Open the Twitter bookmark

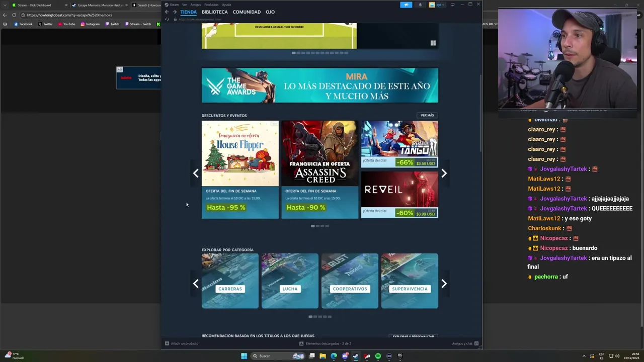point(45,24)
